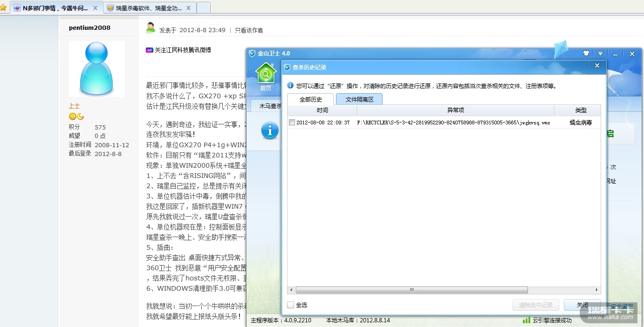644x327 pixels.
Task: Open the pentium2008 username link
Action: tap(89, 27)
